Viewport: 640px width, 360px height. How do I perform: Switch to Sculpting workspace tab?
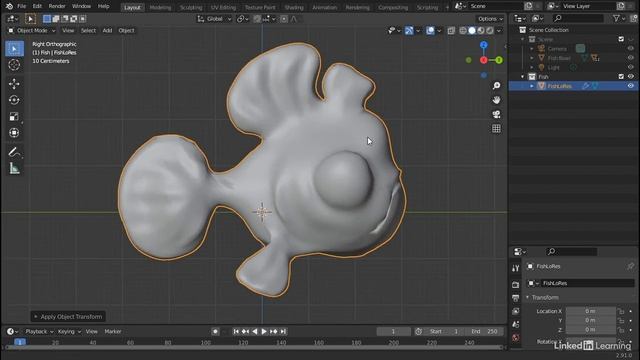pos(191,7)
